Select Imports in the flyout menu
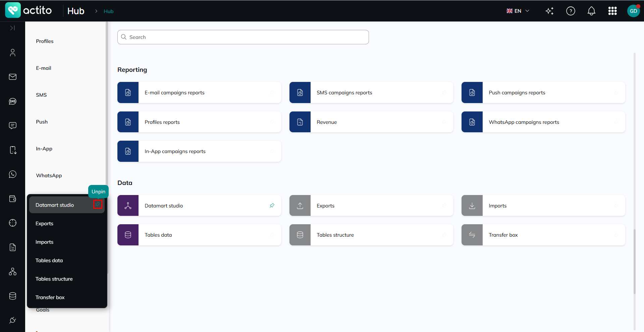 point(67,242)
